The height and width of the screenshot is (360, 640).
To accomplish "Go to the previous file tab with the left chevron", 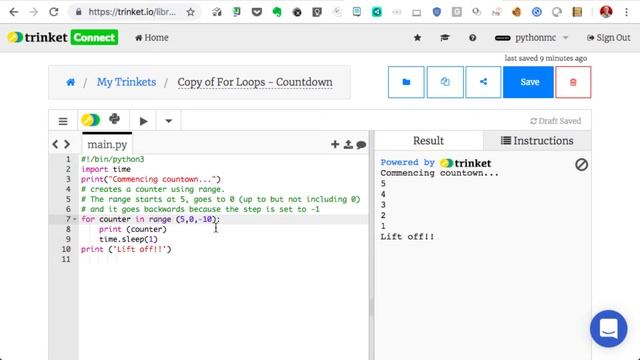I will tap(56, 144).
